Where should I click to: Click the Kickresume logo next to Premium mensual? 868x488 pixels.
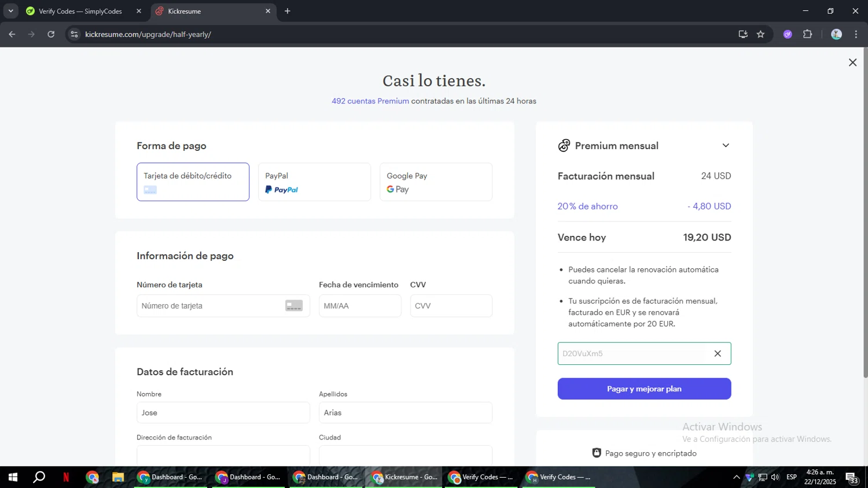(x=564, y=146)
